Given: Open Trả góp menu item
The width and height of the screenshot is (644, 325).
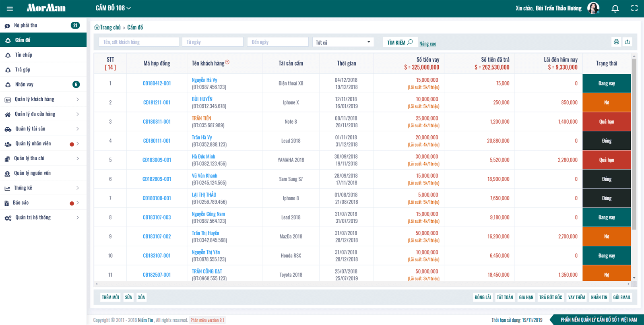Looking at the screenshot, I should [x=43, y=70].
